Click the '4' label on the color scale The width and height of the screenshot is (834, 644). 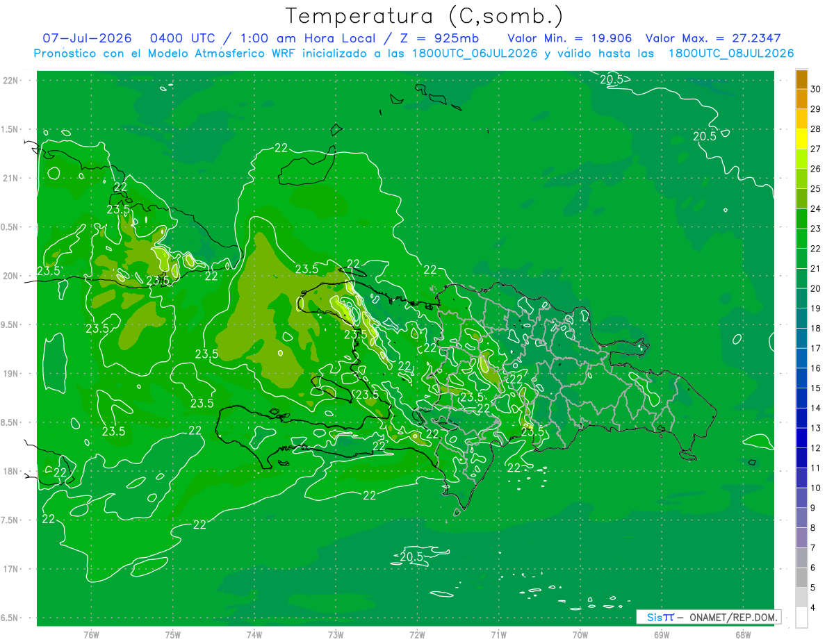[814, 608]
